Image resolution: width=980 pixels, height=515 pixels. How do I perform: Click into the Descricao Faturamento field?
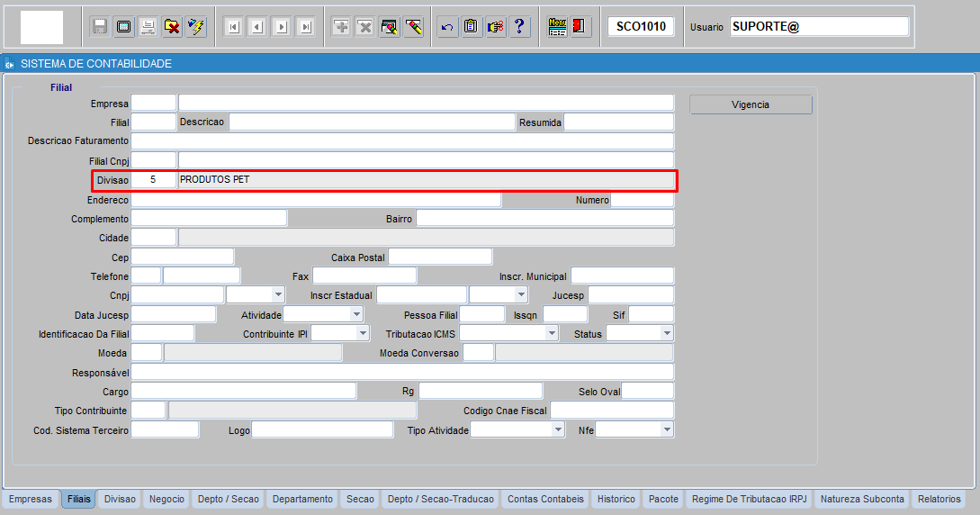[402, 141]
